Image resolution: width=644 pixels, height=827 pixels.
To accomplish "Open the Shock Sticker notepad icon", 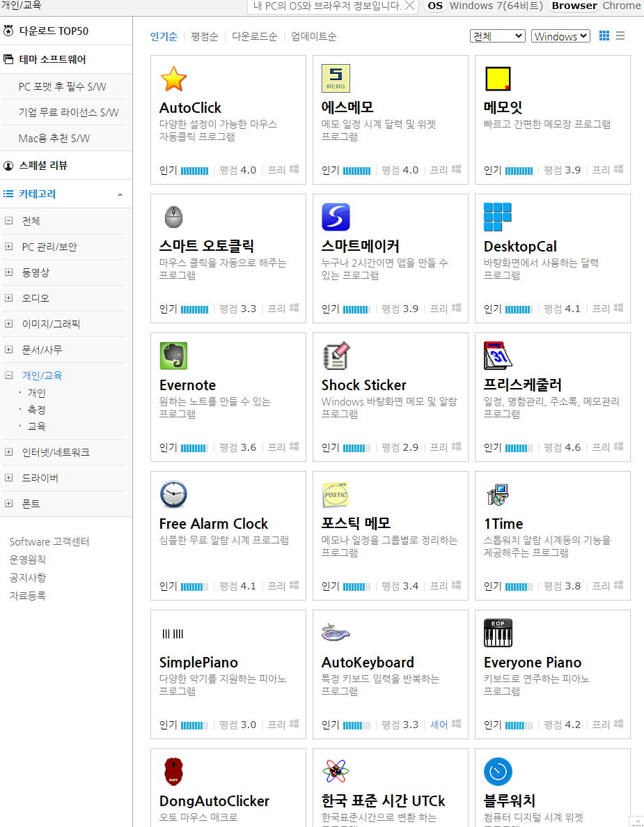I will (x=336, y=355).
